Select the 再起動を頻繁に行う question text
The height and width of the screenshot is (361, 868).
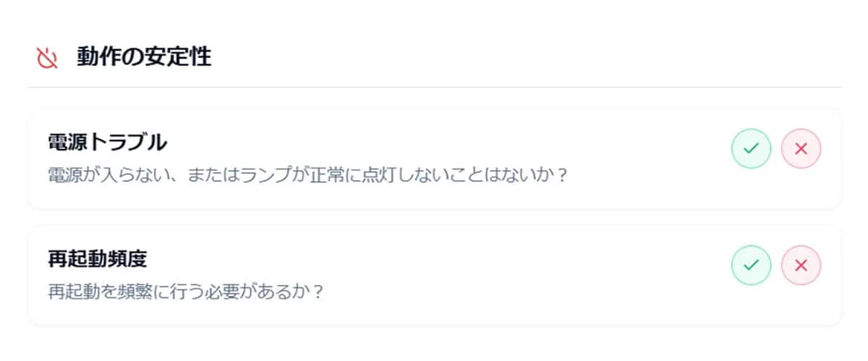point(185,292)
